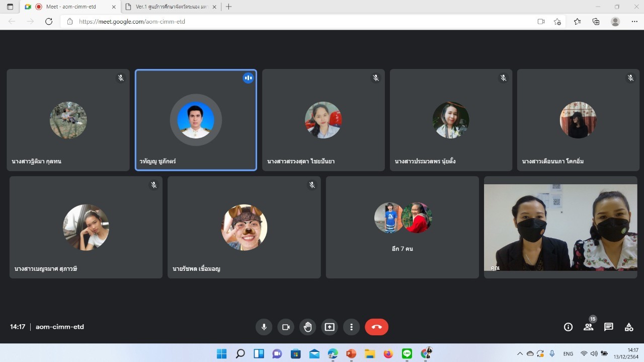The height and width of the screenshot is (362, 644).
Task: Open more options three-dot menu
Action: coord(351,327)
